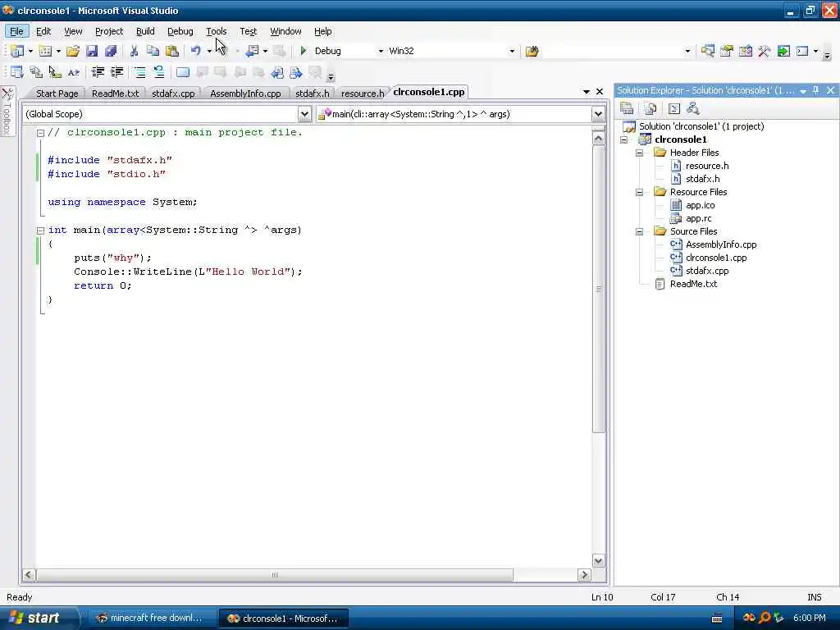This screenshot has height=630, width=840.
Task: Click the Display Object Member List icon
Action: (16, 72)
